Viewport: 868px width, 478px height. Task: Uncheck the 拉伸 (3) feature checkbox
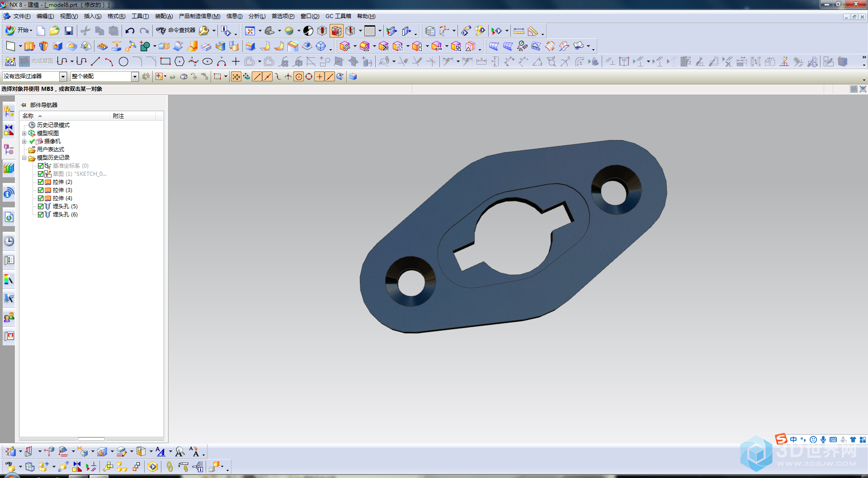(x=41, y=190)
